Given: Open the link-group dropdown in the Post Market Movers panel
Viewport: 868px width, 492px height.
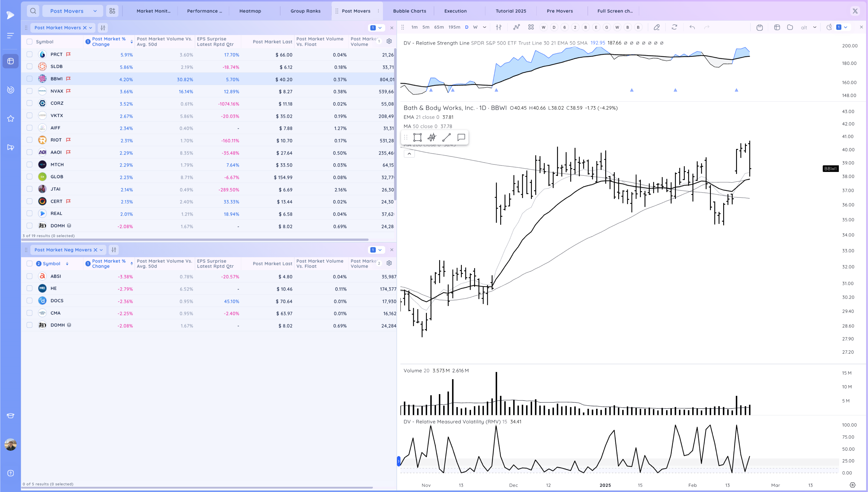Looking at the screenshot, I should [376, 28].
